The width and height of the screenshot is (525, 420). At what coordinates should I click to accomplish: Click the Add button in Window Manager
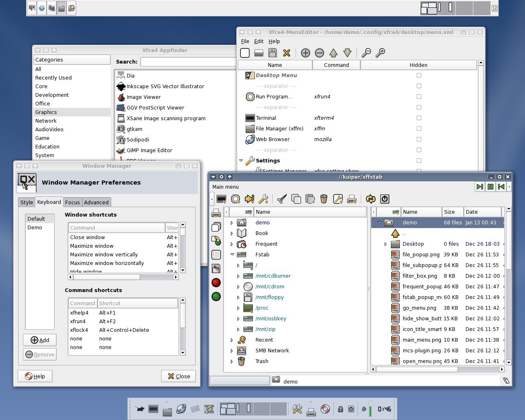(40, 340)
